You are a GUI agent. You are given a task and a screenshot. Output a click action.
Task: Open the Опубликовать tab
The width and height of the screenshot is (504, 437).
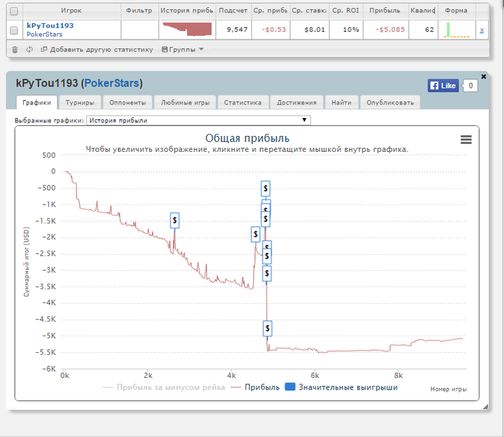pos(390,102)
